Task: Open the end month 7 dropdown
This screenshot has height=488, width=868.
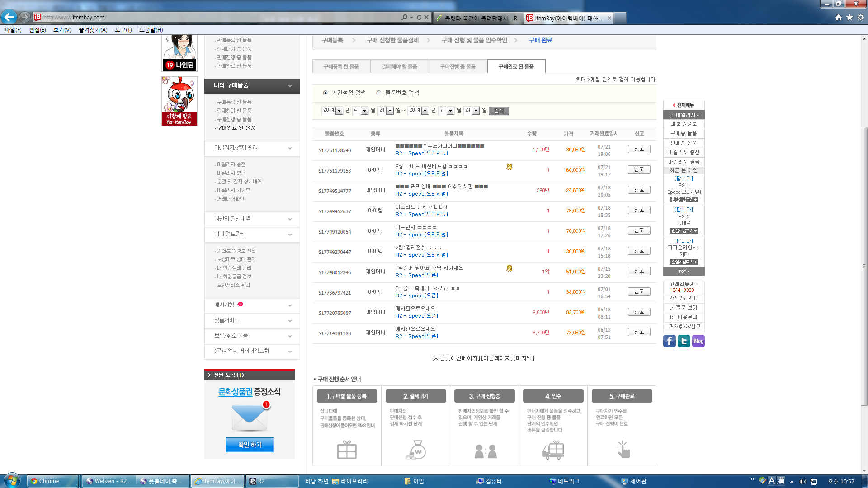Action: (x=450, y=111)
